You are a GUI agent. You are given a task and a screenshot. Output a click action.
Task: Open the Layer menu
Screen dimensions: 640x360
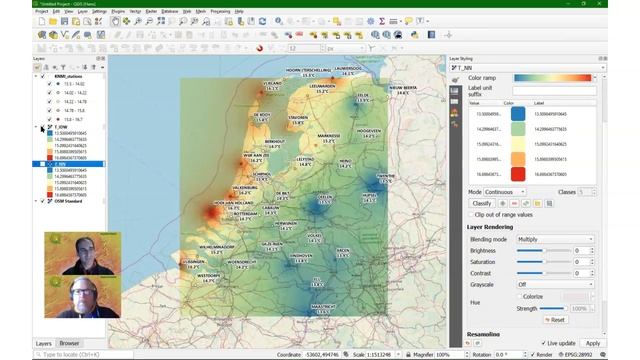pyautogui.click(x=83, y=11)
